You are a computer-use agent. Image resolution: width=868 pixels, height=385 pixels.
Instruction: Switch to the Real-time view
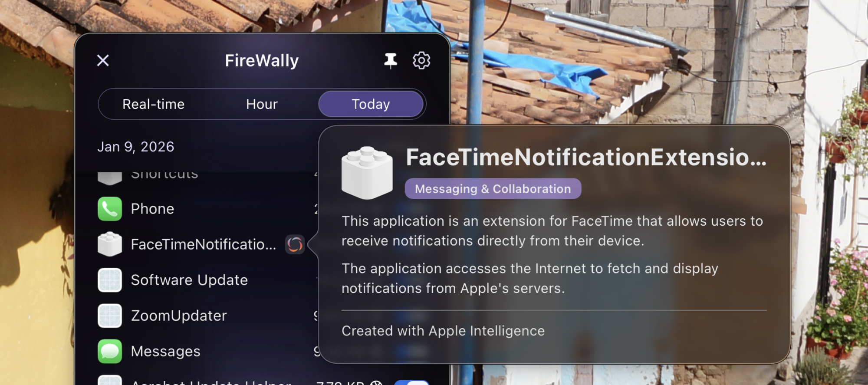click(153, 104)
